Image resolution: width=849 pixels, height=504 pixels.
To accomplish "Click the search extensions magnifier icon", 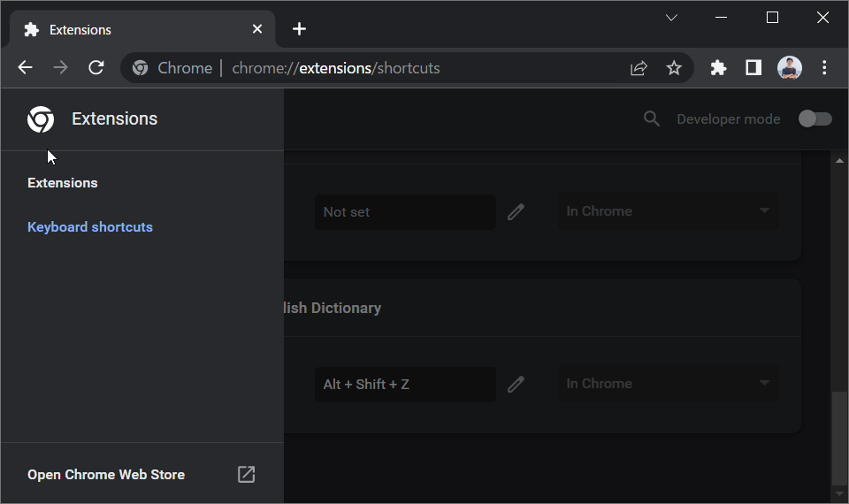I will click(652, 118).
